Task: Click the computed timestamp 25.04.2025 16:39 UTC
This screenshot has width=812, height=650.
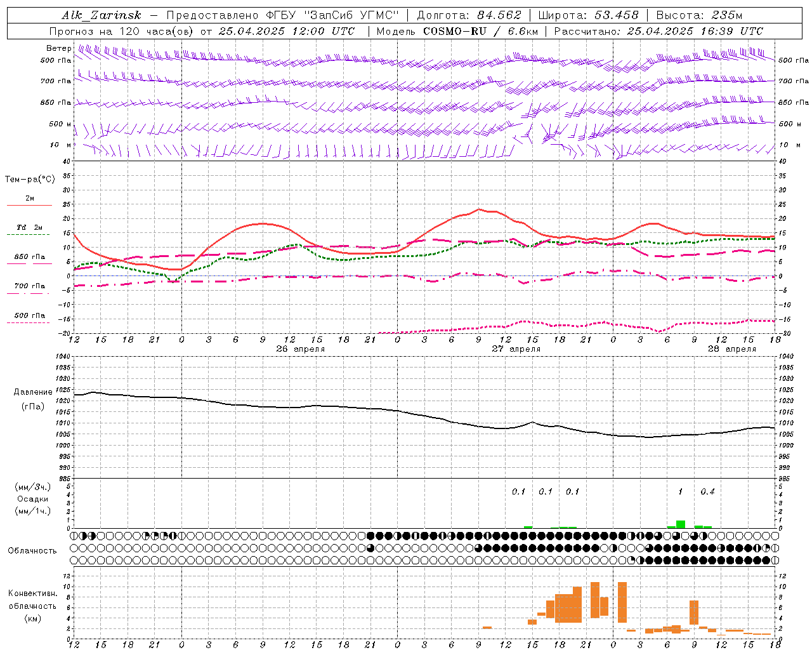Action: 695,31
